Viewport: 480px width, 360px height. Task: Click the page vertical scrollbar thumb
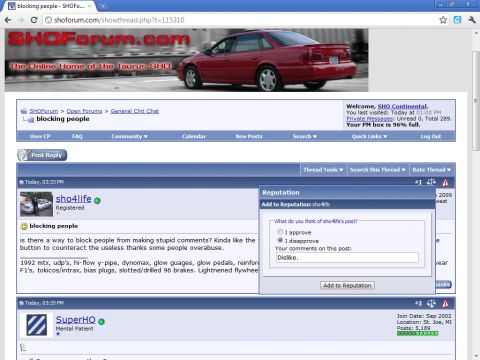click(x=476, y=101)
